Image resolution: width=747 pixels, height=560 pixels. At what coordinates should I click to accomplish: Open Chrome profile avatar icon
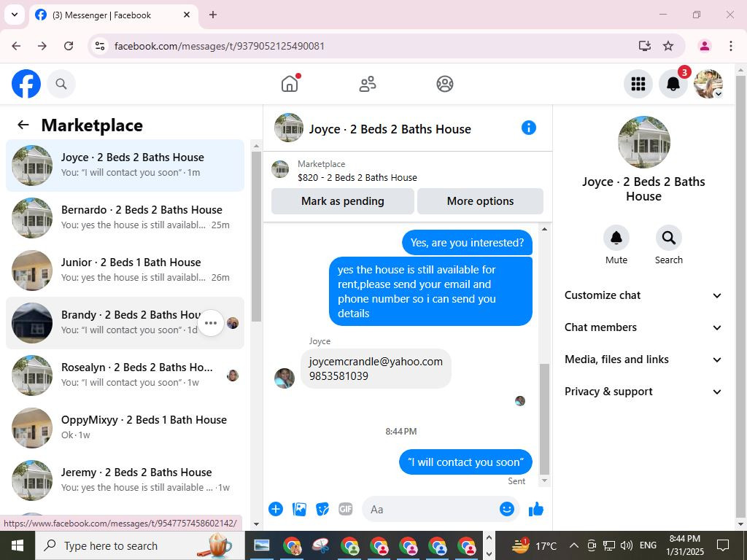(705, 46)
